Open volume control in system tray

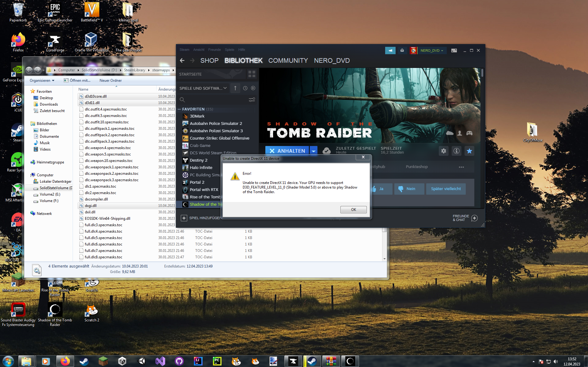pyautogui.click(x=556, y=361)
